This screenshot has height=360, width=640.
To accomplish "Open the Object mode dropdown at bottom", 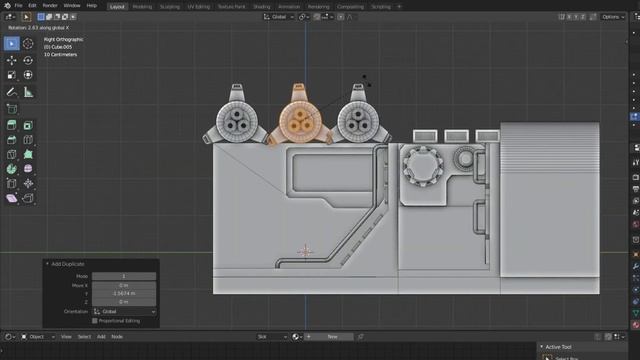I will pyautogui.click(x=38, y=337).
